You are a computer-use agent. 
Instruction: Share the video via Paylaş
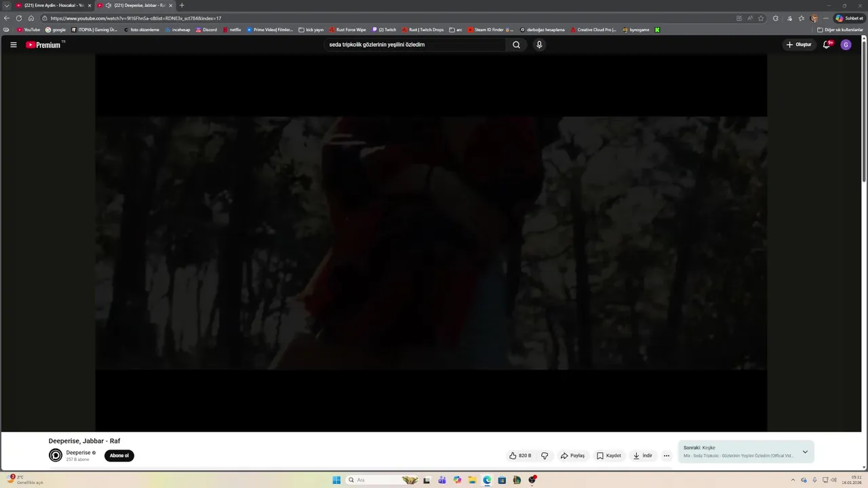tap(572, 455)
